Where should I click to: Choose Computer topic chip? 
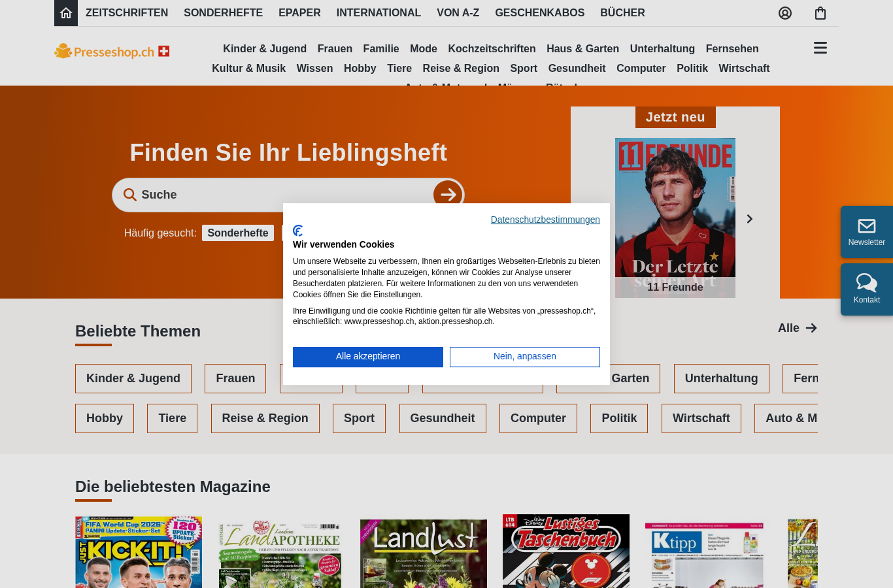[x=539, y=419]
